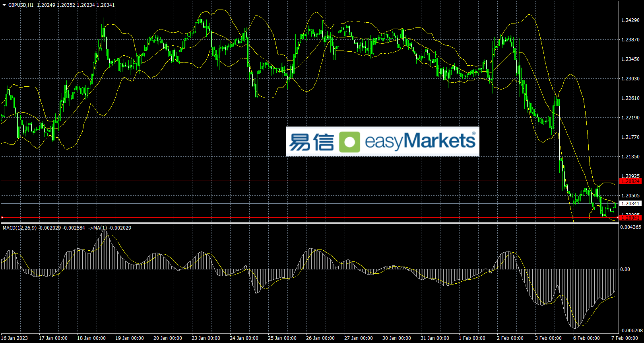The width and height of the screenshot is (644, 343).
Task: Click the 2 Feb 00:00 time label
Action: click(x=510, y=338)
